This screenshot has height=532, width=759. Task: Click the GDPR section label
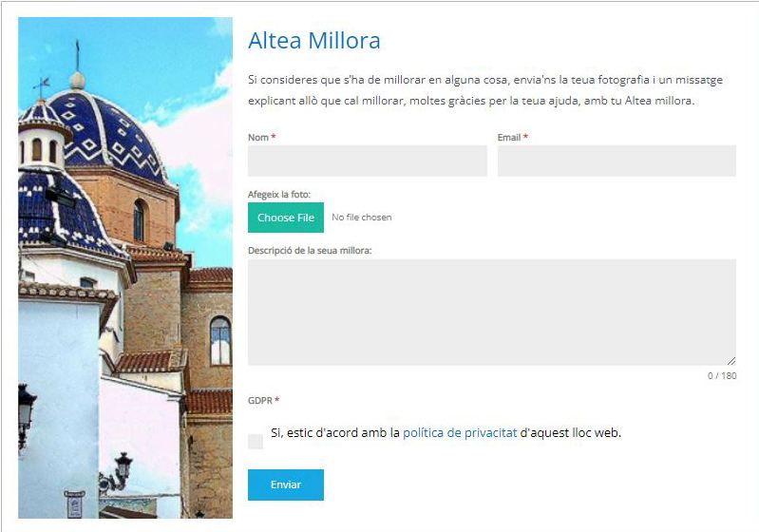[259, 400]
